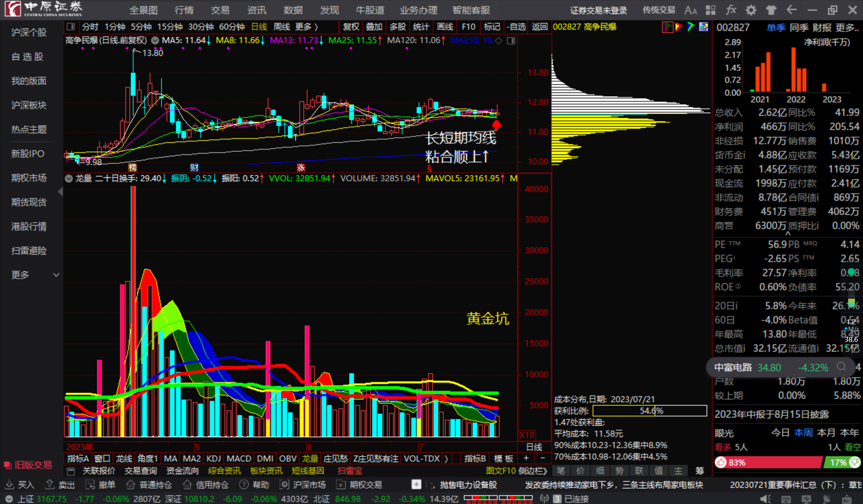Toggle the 龙量 indicator circle checkbox
863x504 pixels.
[x=69, y=178]
